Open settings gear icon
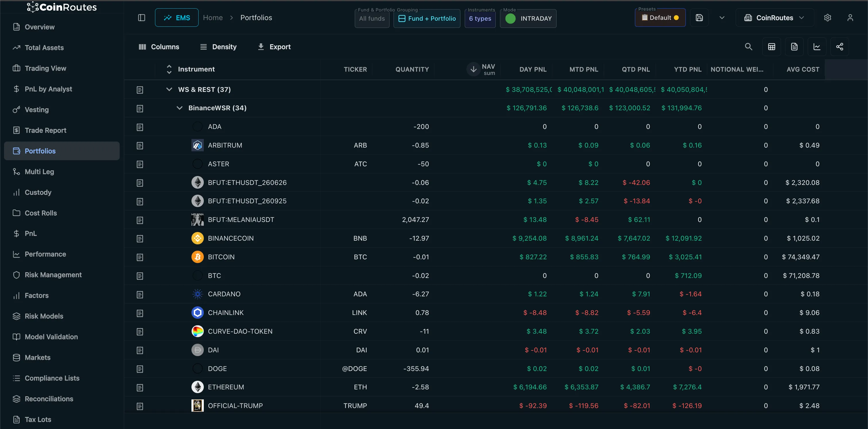 click(828, 18)
